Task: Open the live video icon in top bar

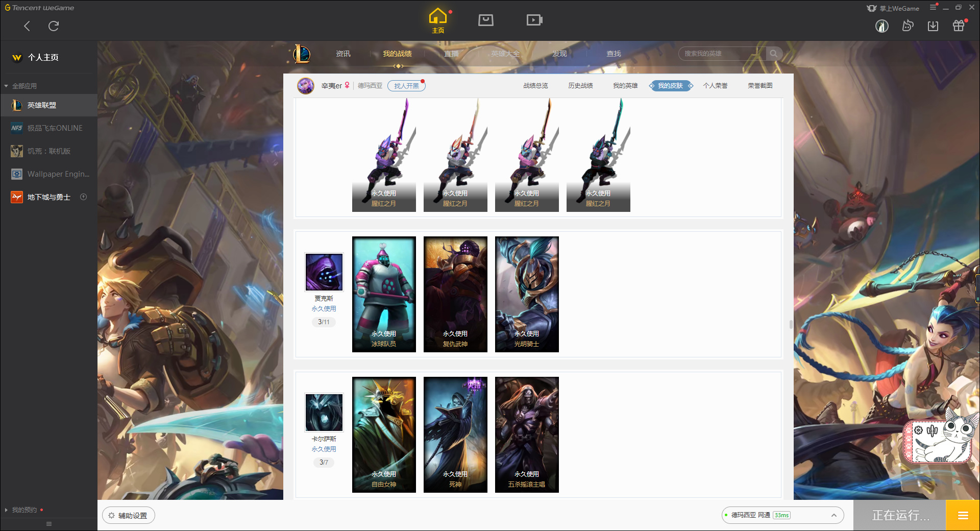Action: tap(534, 20)
